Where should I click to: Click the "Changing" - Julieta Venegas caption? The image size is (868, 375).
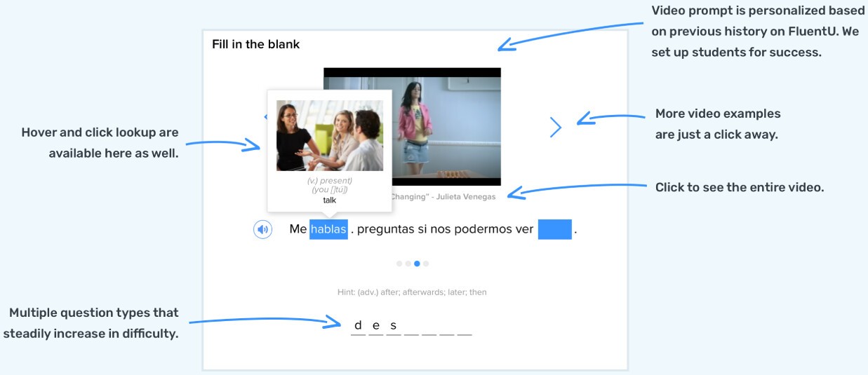pos(442,197)
